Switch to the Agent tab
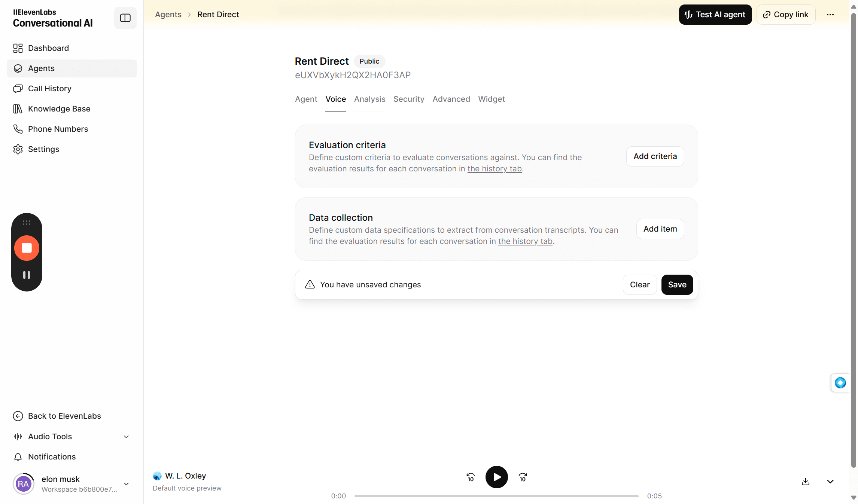Screen dimensions: 858x504 306,99
